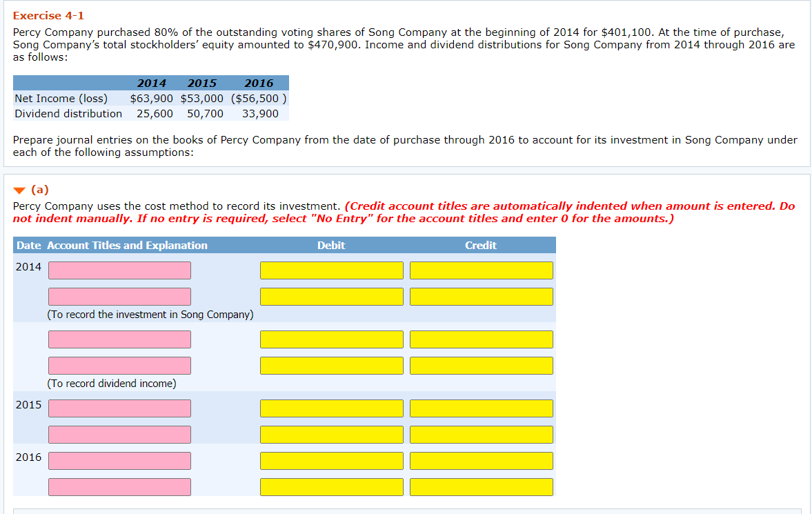Click debit field in first 2015 row
The image size is (812, 514).
[x=331, y=408]
